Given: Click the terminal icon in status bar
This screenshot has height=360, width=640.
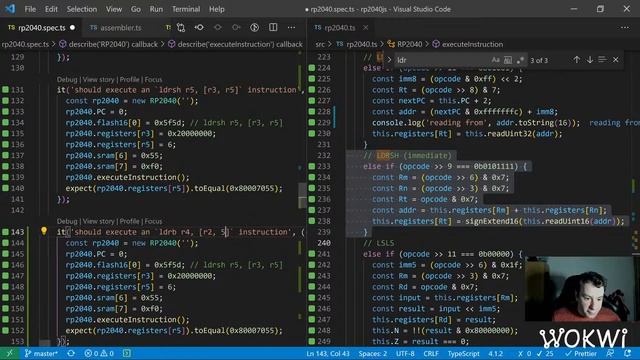Looking at the screenshot, I should click(x=127, y=353).
